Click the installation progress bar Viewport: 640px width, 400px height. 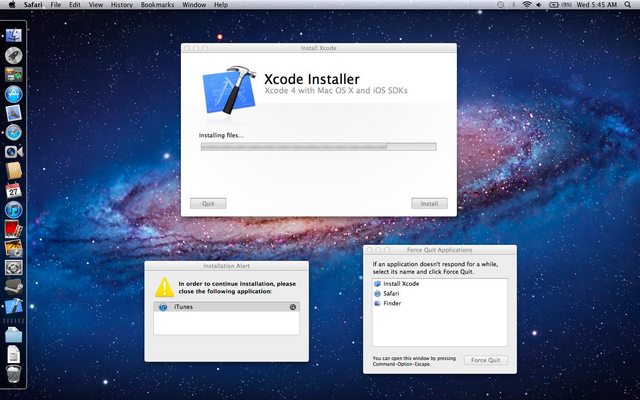(x=318, y=147)
